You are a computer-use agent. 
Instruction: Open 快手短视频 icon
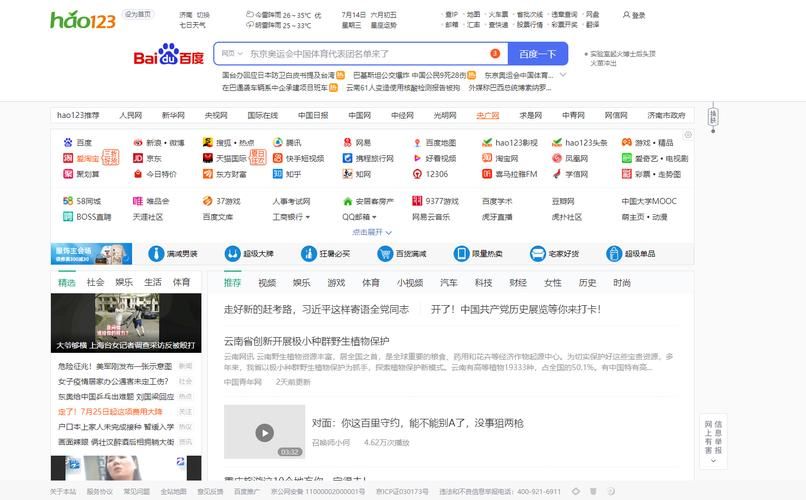tap(278, 158)
